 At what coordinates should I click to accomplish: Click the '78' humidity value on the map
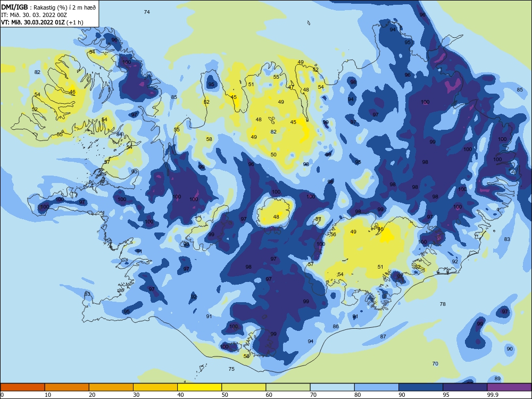click(x=443, y=304)
